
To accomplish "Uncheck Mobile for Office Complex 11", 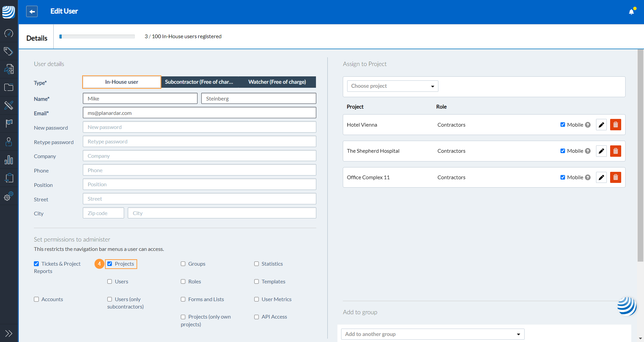I will 562,178.
